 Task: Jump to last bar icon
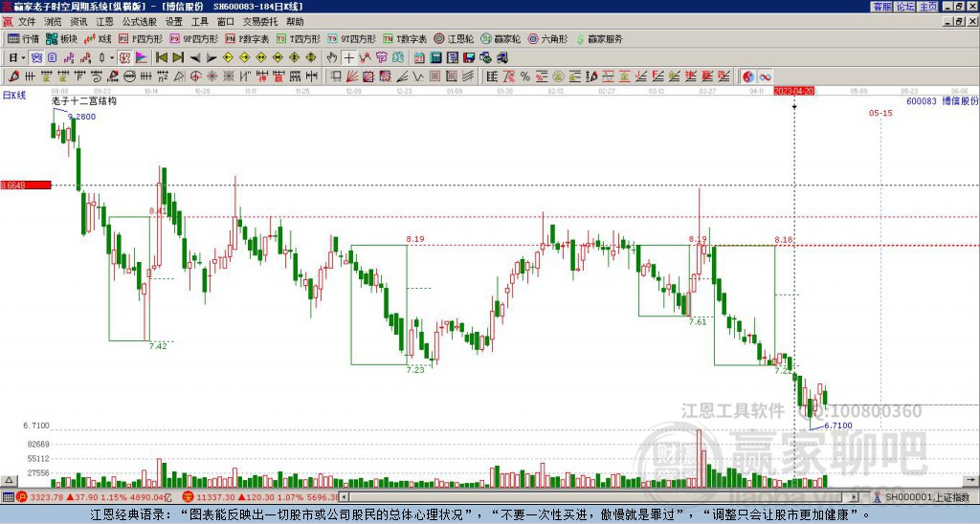point(178,58)
